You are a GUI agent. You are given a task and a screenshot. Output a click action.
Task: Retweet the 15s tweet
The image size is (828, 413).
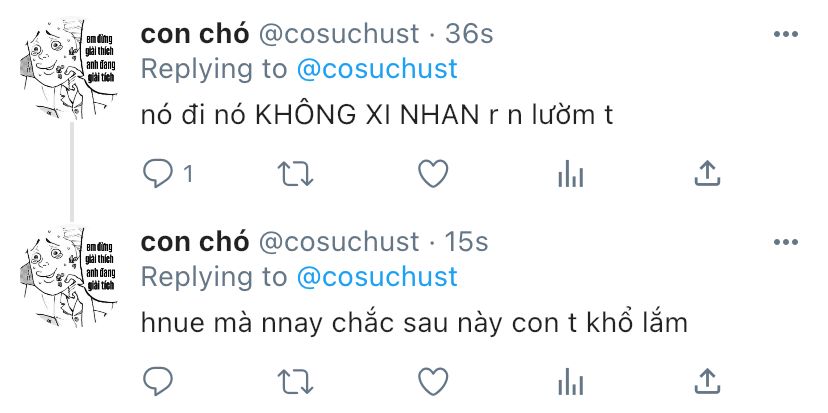point(295,382)
